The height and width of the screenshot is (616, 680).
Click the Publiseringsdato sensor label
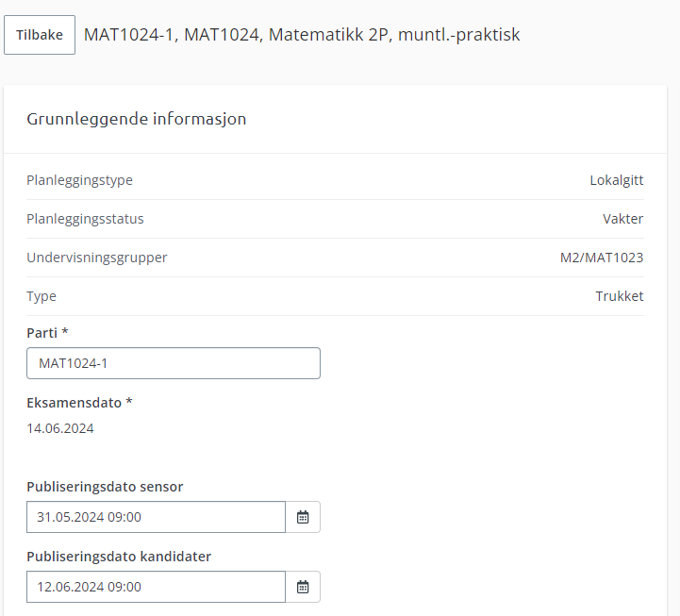105,487
